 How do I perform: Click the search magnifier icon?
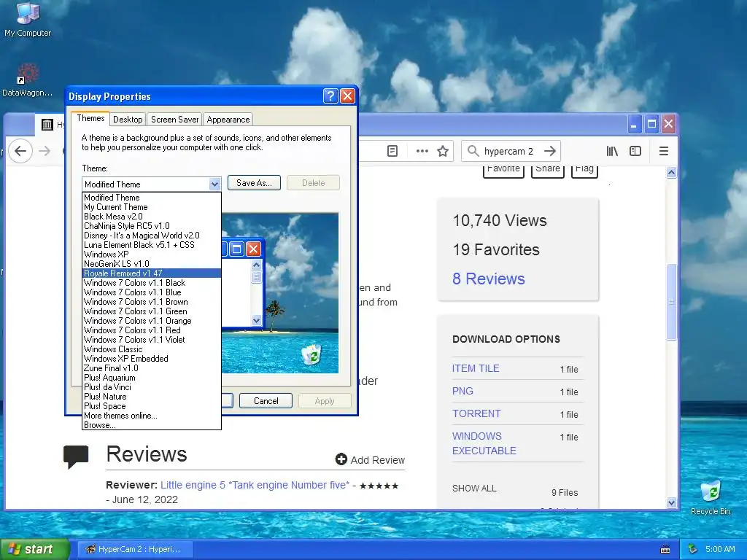tap(473, 151)
